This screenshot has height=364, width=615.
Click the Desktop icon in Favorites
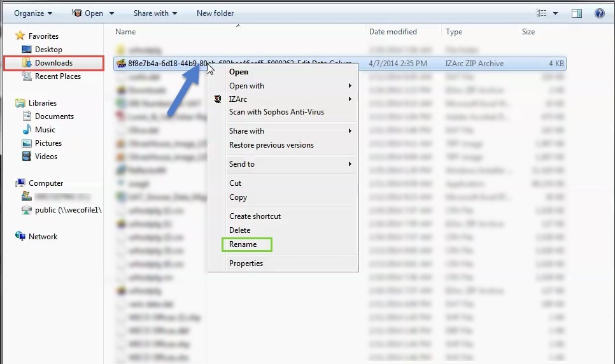(x=27, y=50)
